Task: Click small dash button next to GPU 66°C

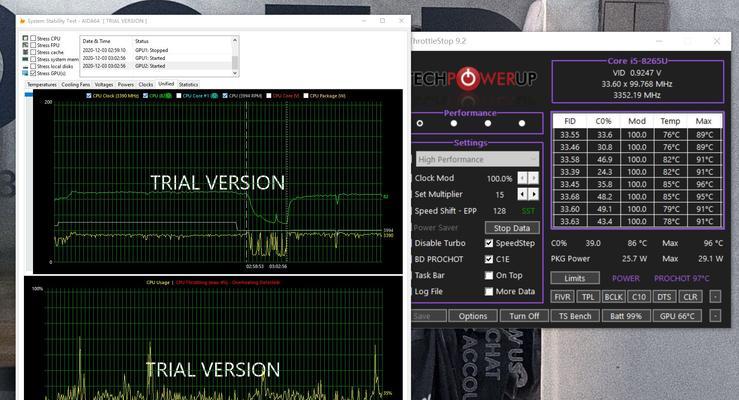Action: [715, 316]
